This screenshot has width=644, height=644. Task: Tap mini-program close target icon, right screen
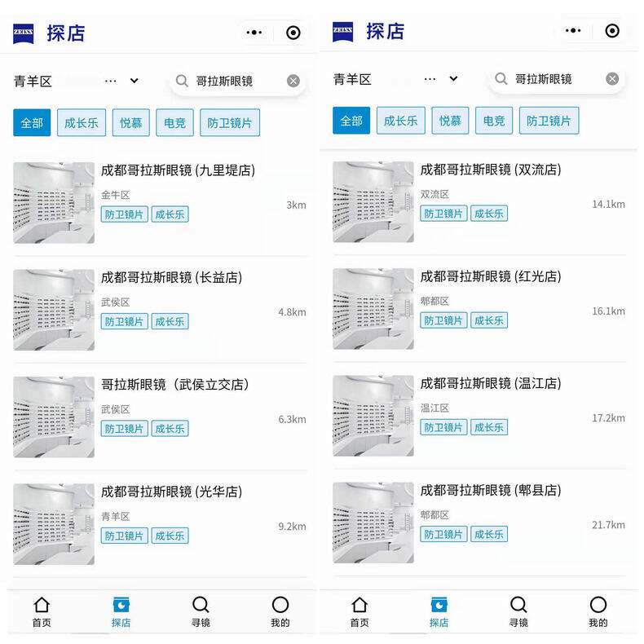click(x=612, y=30)
